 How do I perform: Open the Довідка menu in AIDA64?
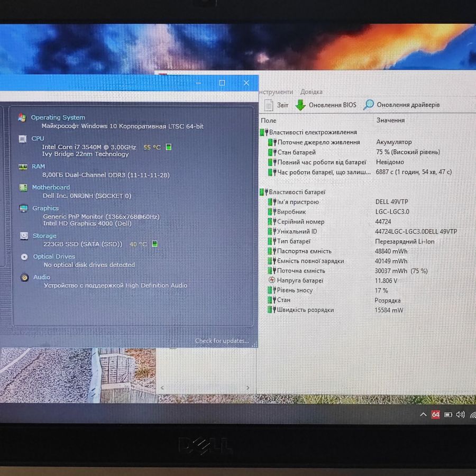[312, 91]
